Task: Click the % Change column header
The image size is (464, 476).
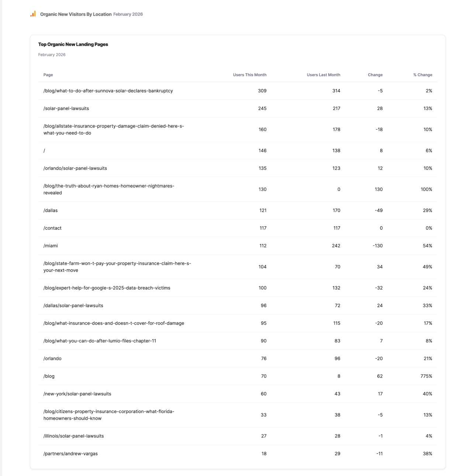Action: coord(422,75)
